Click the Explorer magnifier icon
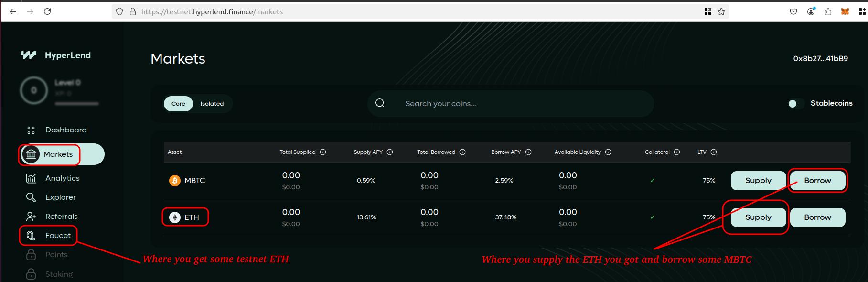 (31, 197)
